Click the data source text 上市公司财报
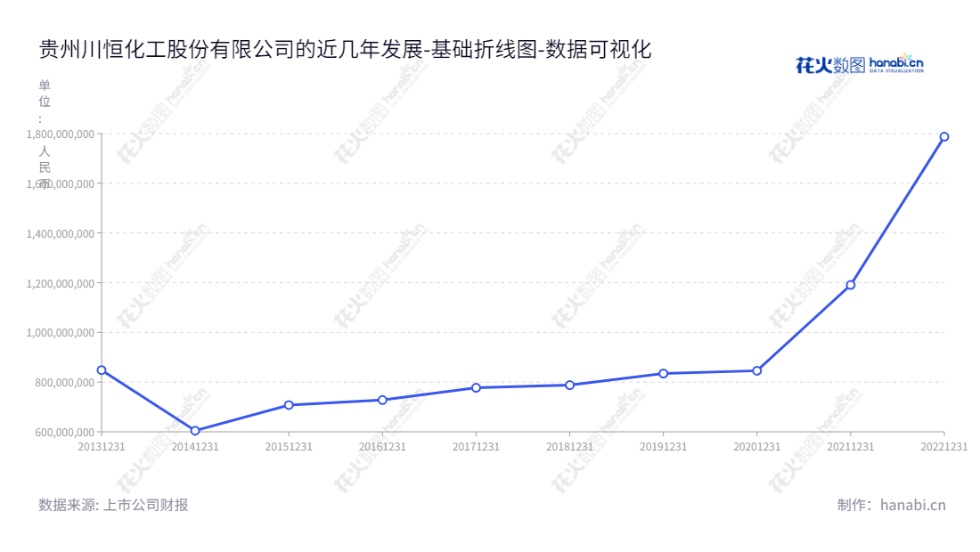This screenshot has width=980, height=552. click(145, 505)
